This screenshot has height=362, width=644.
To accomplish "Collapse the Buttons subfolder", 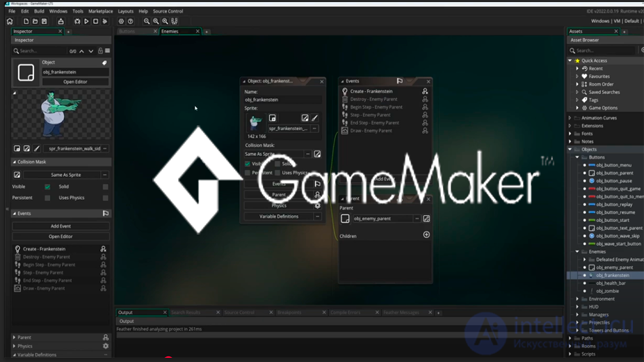I will [x=577, y=157].
